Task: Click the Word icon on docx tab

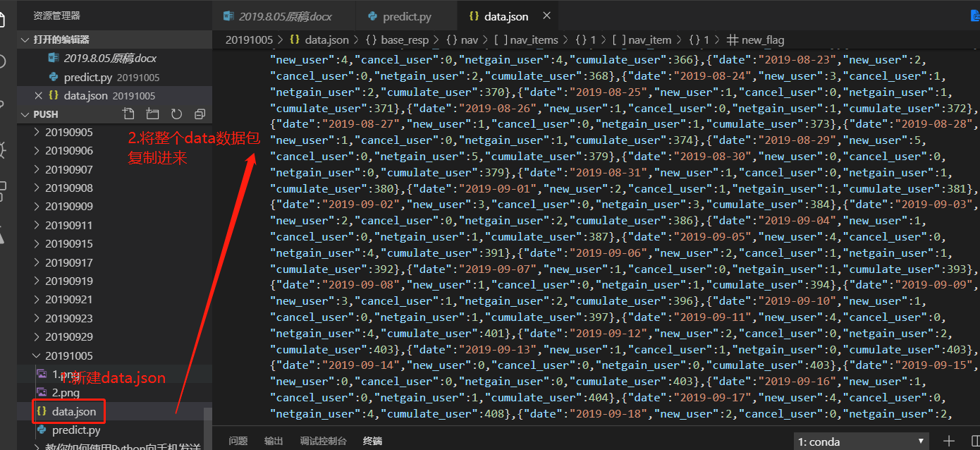Action: (x=228, y=16)
